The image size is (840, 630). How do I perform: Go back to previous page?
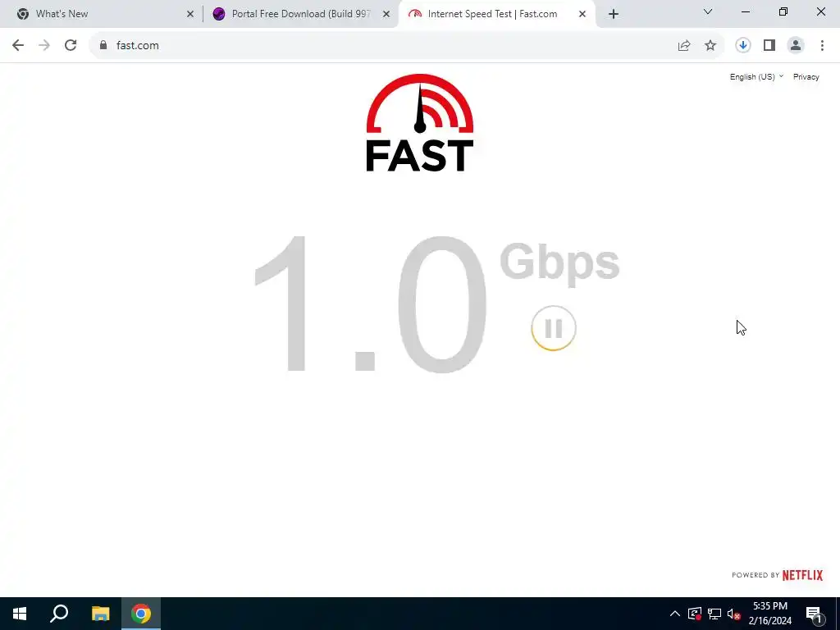coord(18,46)
